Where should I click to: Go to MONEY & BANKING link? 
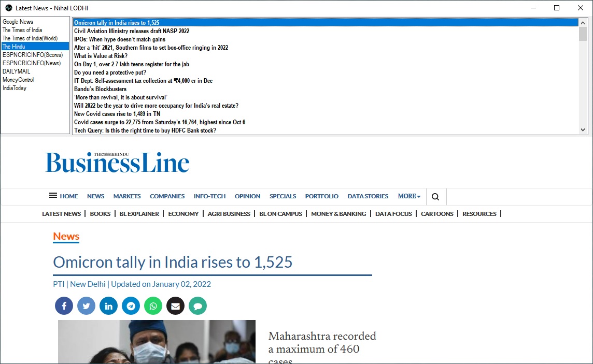[x=338, y=214]
